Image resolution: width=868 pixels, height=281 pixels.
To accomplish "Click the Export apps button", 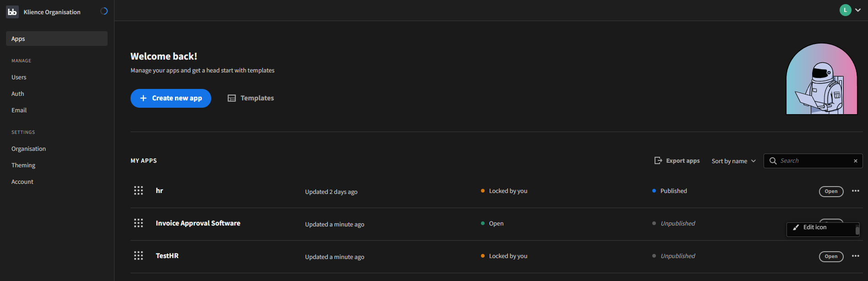I will point(677,160).
